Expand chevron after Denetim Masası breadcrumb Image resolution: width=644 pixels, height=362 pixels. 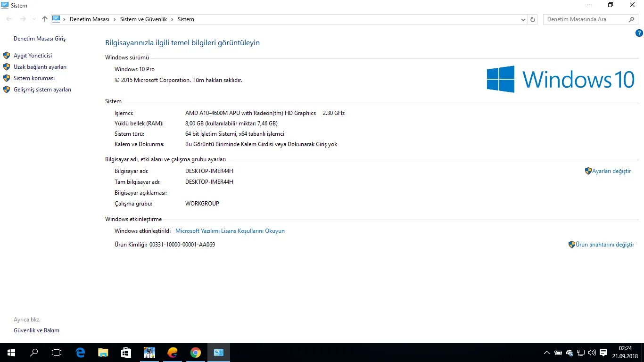(115, 19)
